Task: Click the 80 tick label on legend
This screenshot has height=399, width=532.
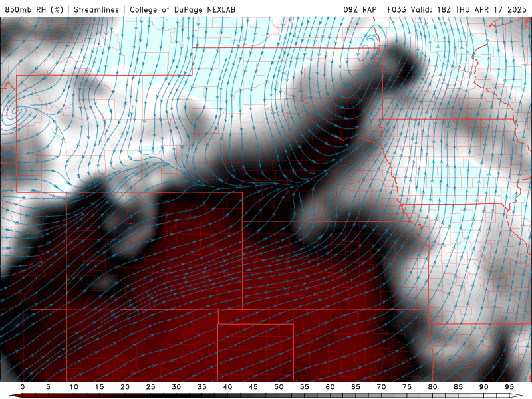Action: click(x=432, y=387)
